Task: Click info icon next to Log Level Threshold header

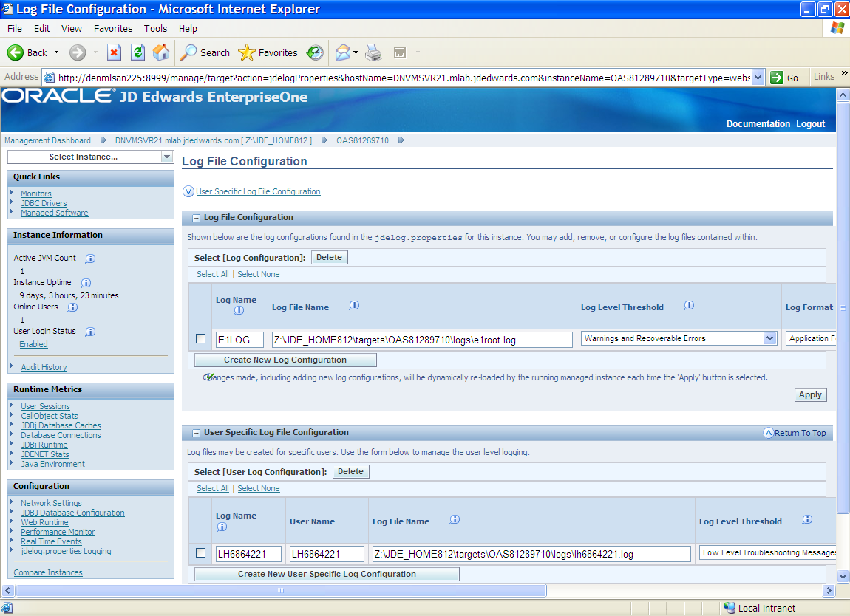Action: point(689,306)
